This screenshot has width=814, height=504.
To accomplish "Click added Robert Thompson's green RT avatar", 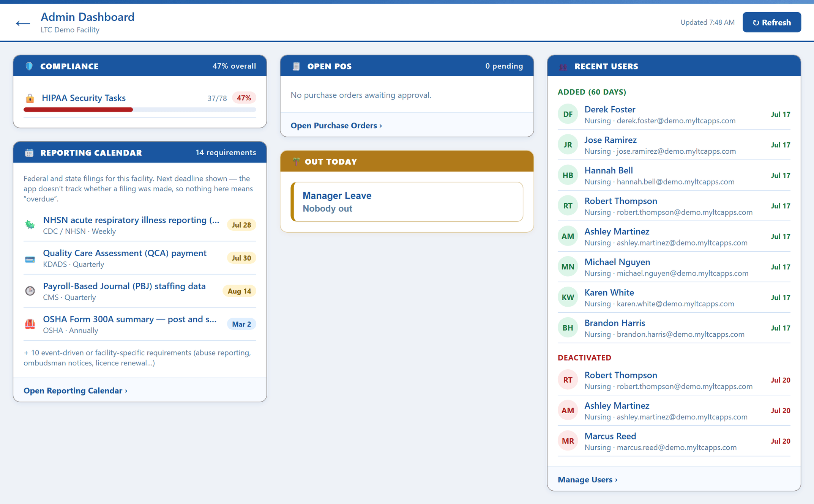I will point(568,206).
